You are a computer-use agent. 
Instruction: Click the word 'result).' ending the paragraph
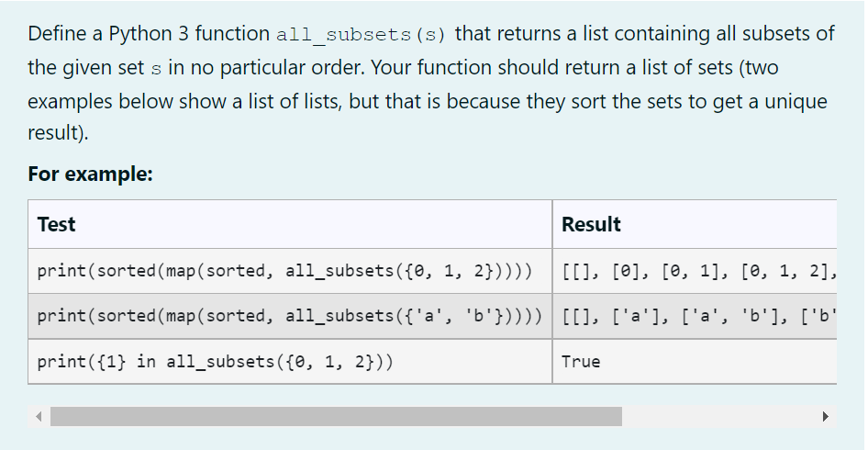[58, 133]
